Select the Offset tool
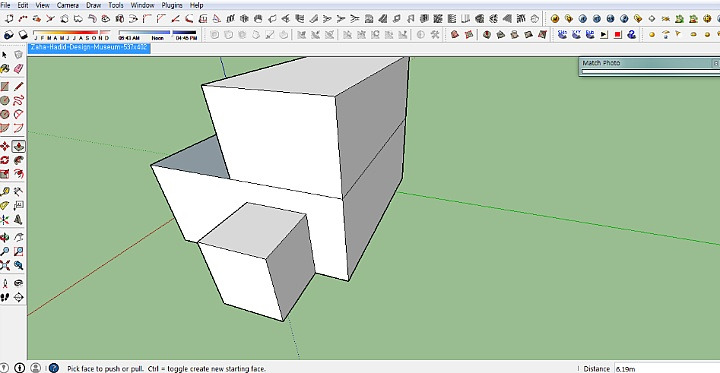Image resolution: width=720 pixels, height=373 pixels. (18, 174)
